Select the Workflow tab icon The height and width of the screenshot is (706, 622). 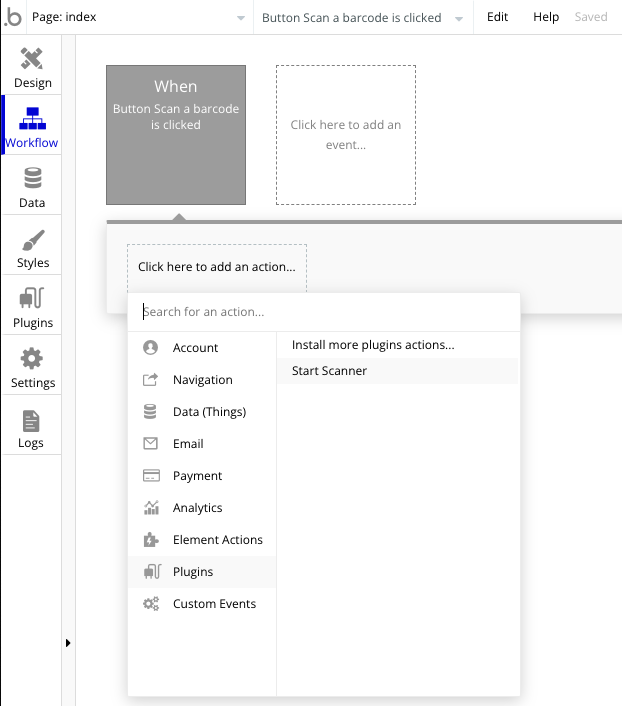[32, 118]
